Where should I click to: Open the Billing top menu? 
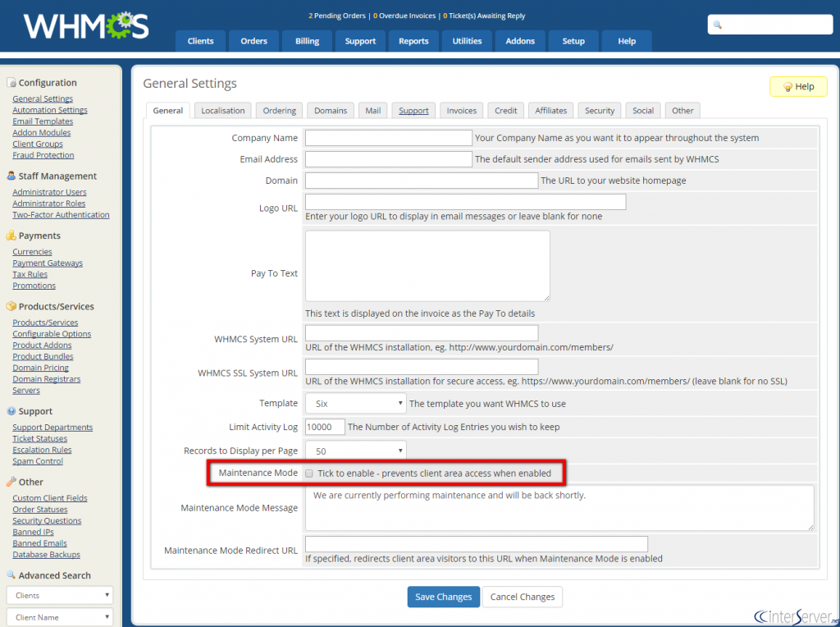point(307,41)
